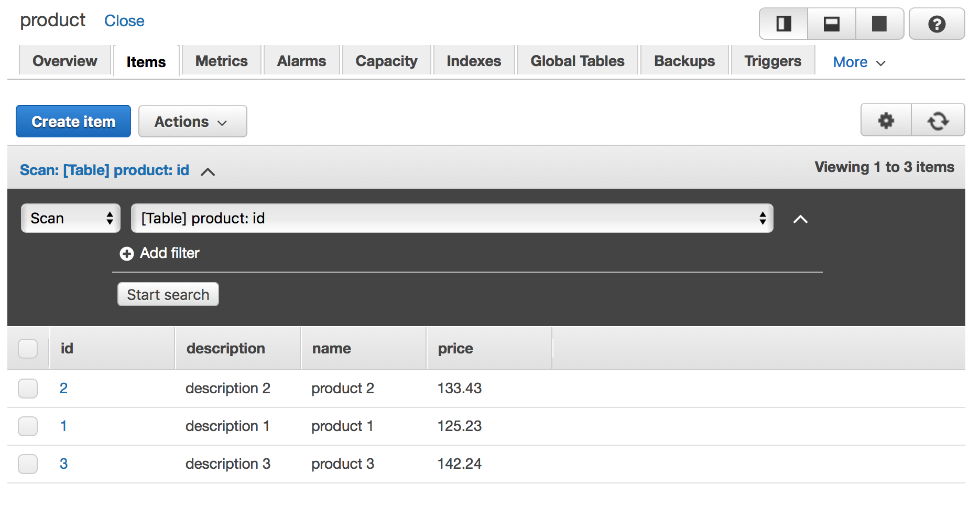Collapse the scan panel using the white chevron
This screenshot has height=517, width=980.
800,219
